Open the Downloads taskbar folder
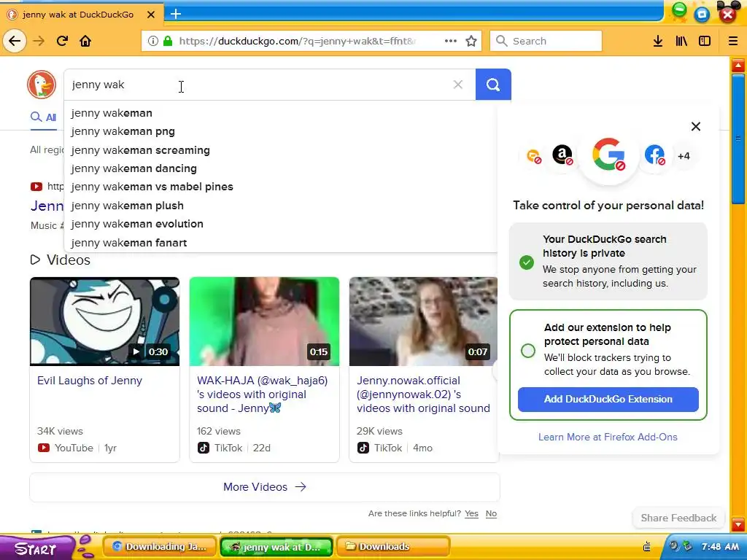747x560 pixels. click(x=393, y=547)
